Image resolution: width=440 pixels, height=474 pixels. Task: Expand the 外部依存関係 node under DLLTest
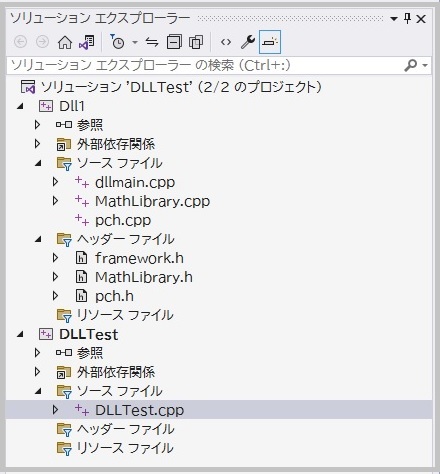point(38,372)
